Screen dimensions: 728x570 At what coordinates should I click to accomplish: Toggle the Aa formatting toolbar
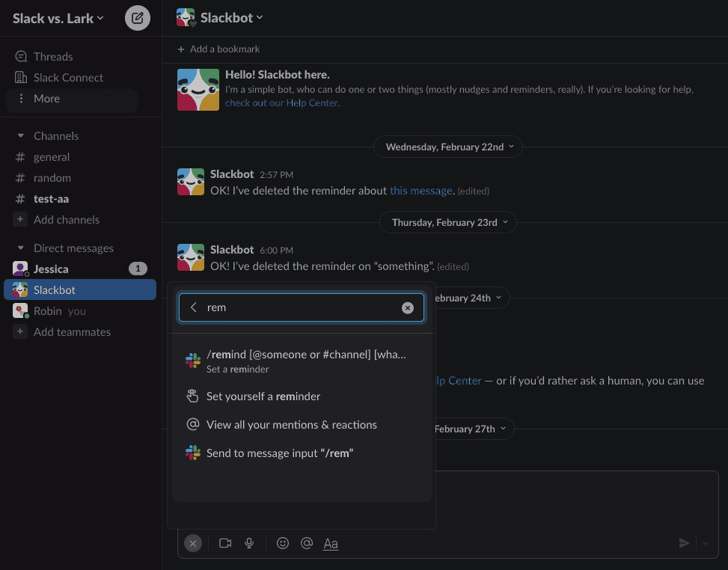tap(331, 544)
